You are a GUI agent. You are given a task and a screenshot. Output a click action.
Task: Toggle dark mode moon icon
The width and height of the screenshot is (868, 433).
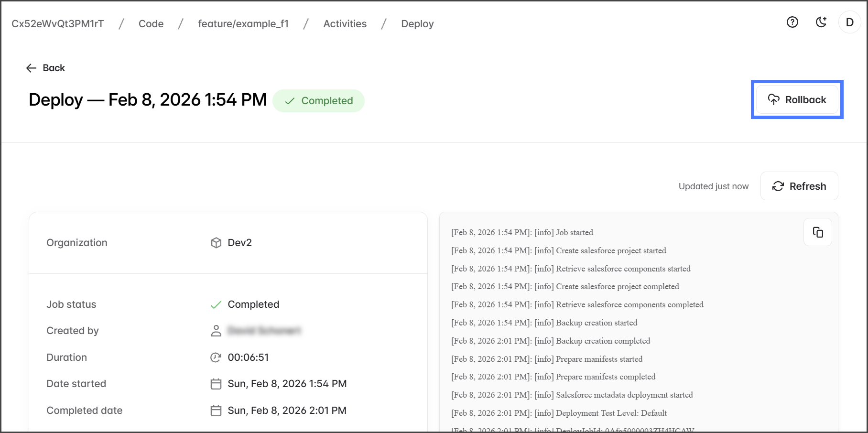pyautogui.click(x=821, y=22)
